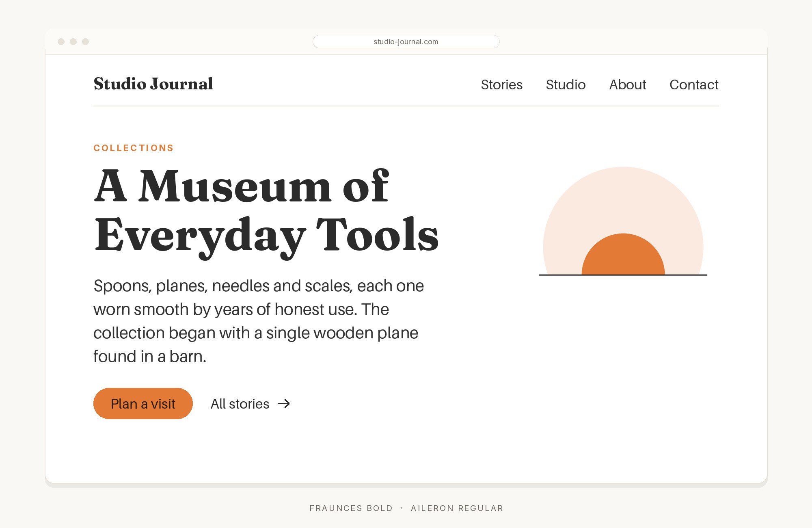Click the sunrise illustration
The height and width of the screenshot is (528, 812).
tap(623, 221)
